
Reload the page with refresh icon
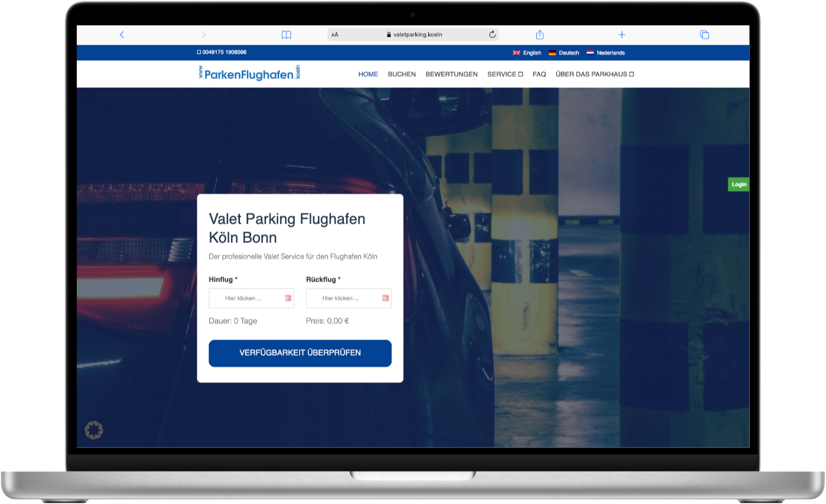pyautogui.click(x=492, y=35)
